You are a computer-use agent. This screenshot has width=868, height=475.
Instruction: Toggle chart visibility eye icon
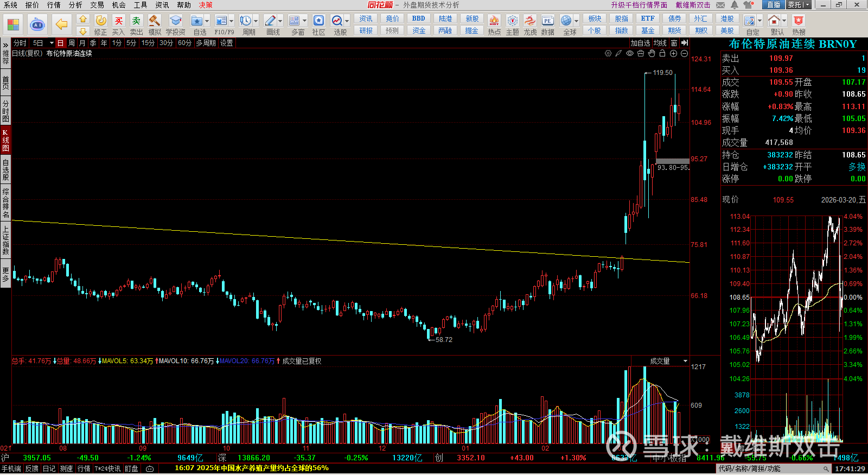click(x=630, y=53)
